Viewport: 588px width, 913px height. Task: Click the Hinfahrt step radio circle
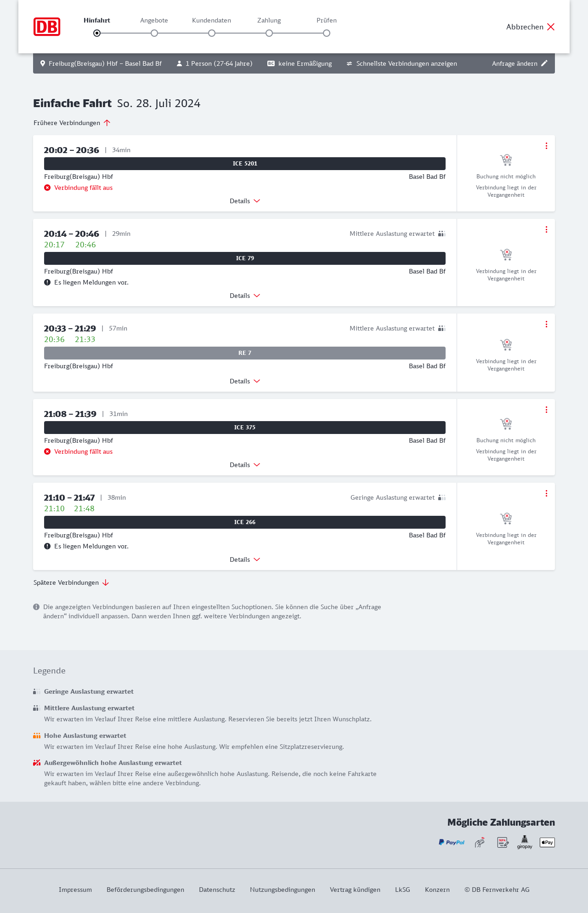point(97,33)
